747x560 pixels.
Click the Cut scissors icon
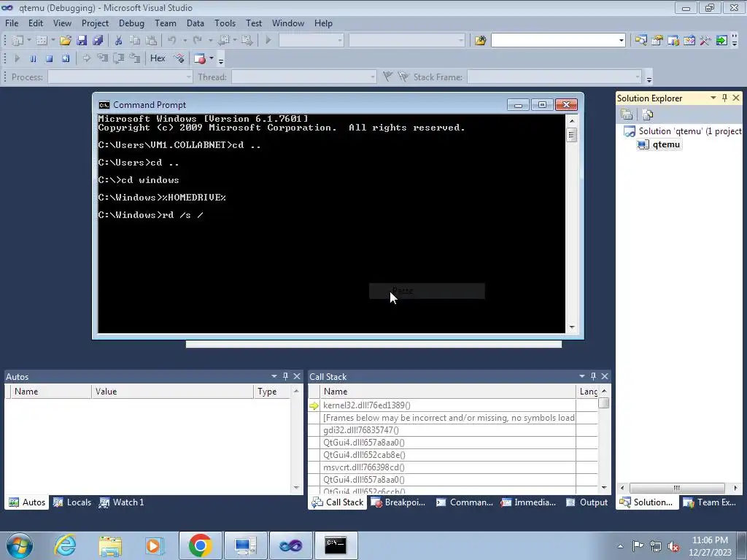tap(119, 41)
